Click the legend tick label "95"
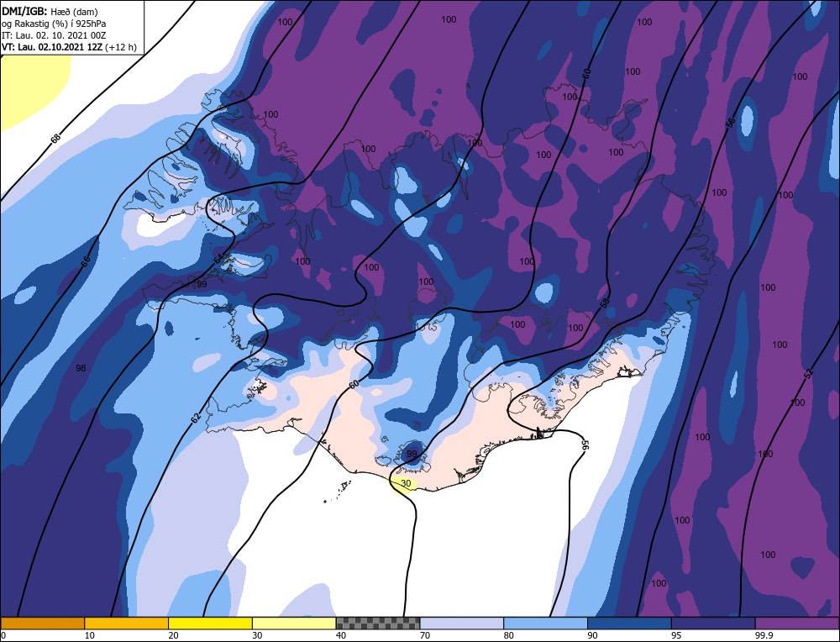The width and height of the screenshot is (840, 642). point(676,635)
